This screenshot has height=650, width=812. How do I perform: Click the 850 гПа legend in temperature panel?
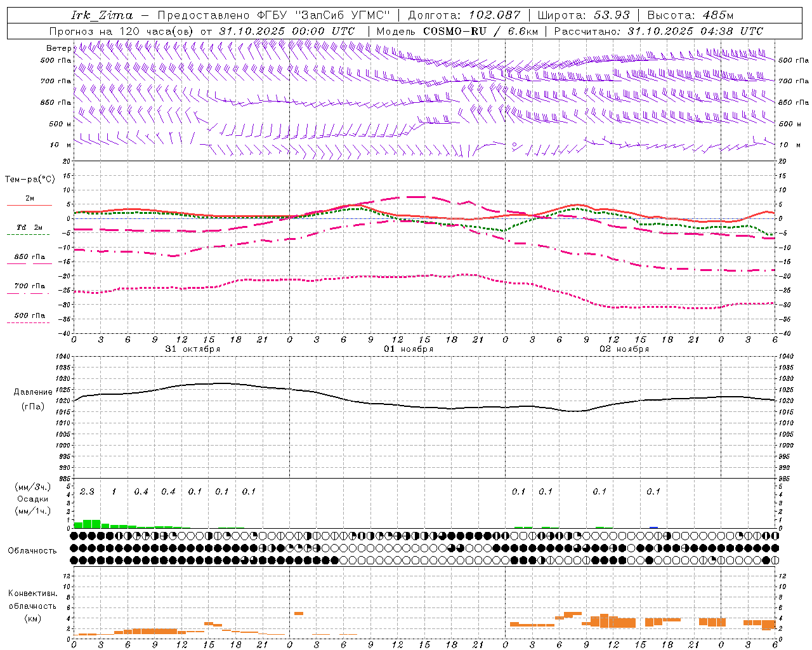(x=30, y=257)
